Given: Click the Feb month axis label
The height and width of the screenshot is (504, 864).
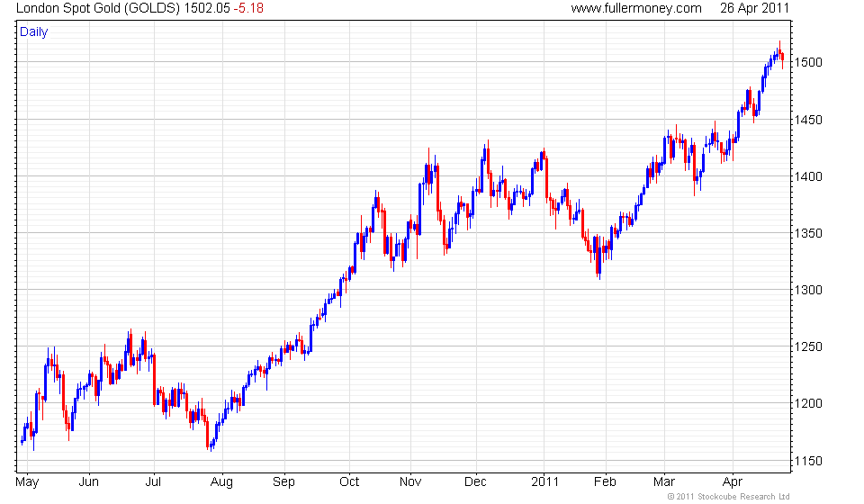Looking at the screenshot, I should click(x=605, y=482).
